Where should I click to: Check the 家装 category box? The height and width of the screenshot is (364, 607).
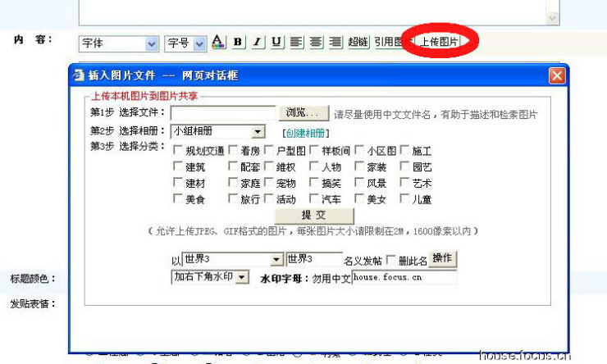(x=359, y=166)
